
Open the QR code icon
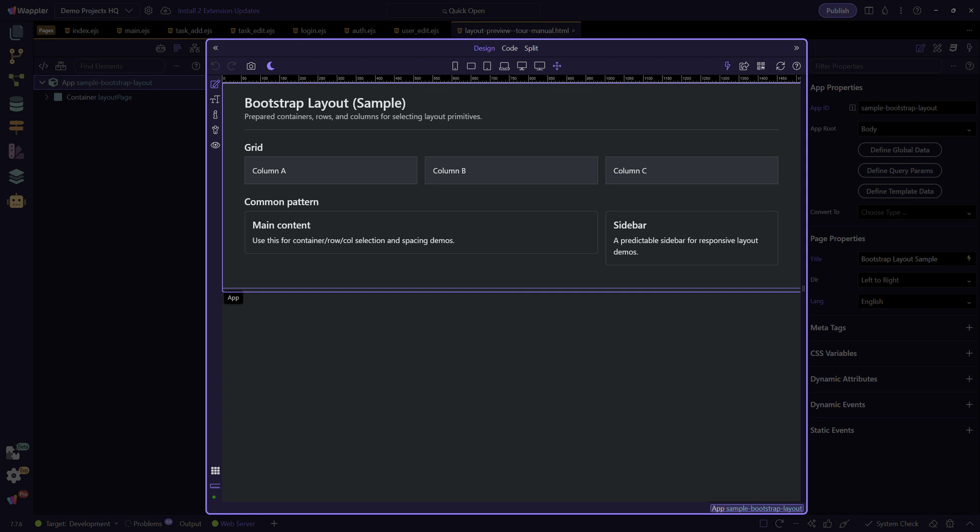(x=761, y=66)
